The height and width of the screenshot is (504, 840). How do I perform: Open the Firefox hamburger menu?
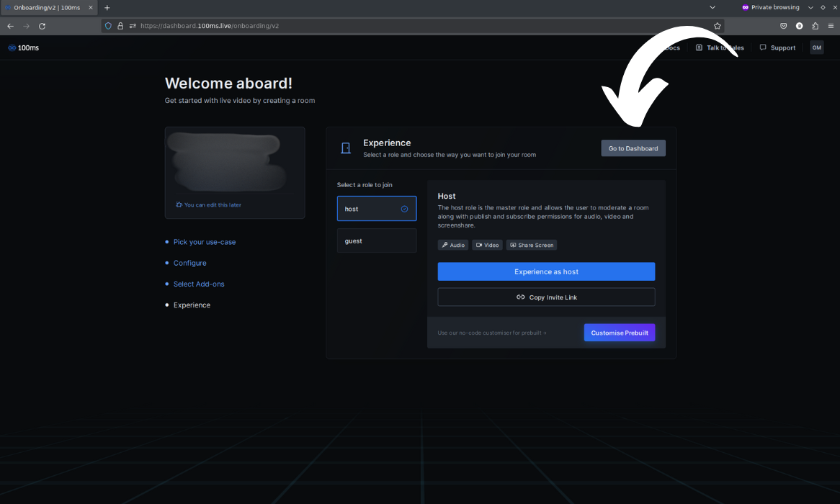point(831,26)
